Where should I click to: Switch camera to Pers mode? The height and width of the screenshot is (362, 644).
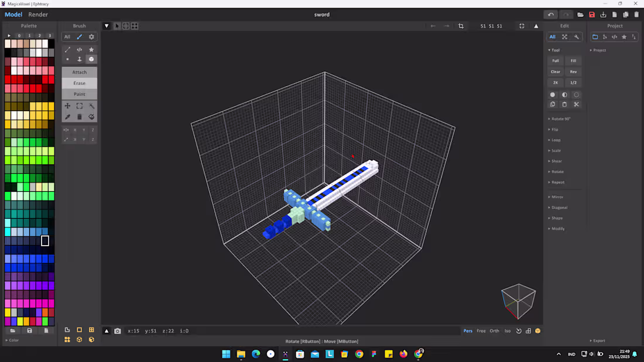(x=468, y=331)
